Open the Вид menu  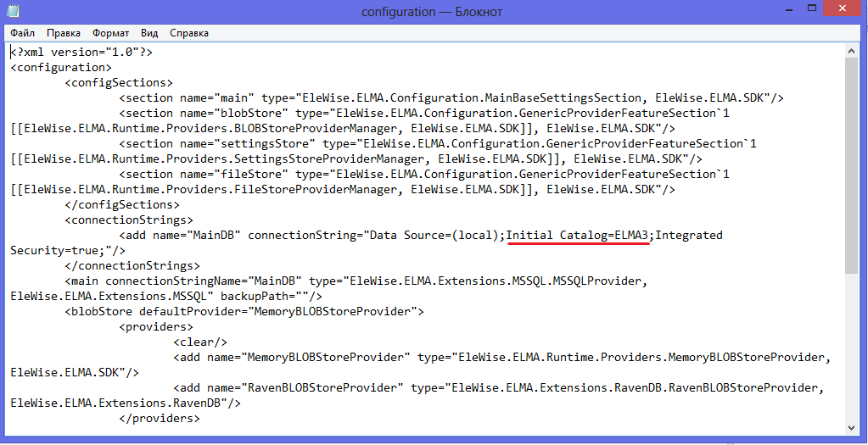[x=149, y=33]
